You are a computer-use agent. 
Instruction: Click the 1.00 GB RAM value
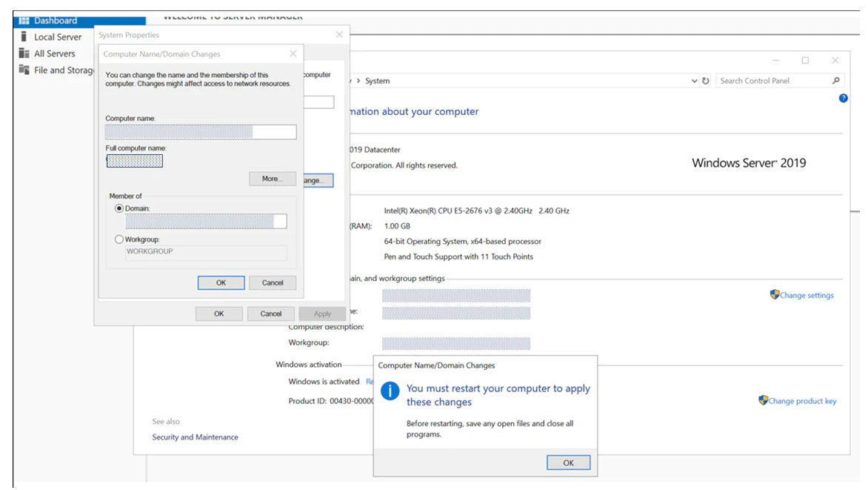(397, 226)
